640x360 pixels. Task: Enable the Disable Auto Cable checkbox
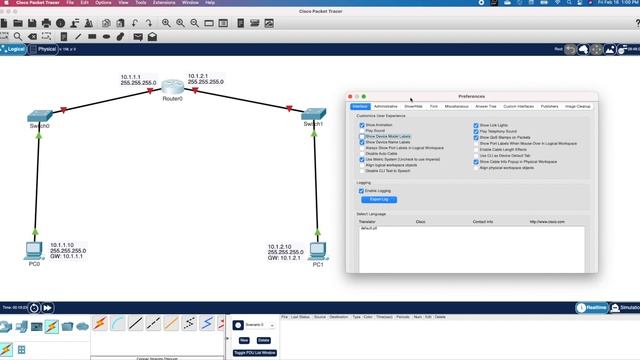(x=362, y=153)
